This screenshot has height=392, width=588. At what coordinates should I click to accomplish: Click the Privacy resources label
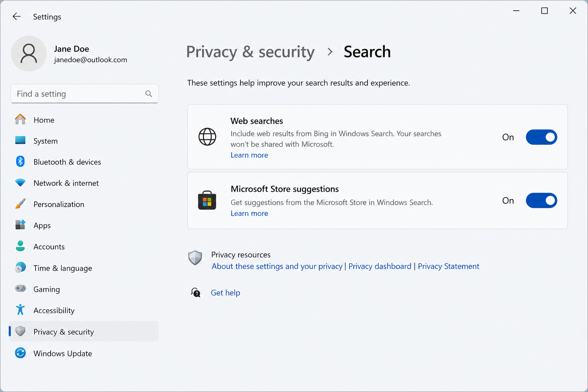point(241,255)
